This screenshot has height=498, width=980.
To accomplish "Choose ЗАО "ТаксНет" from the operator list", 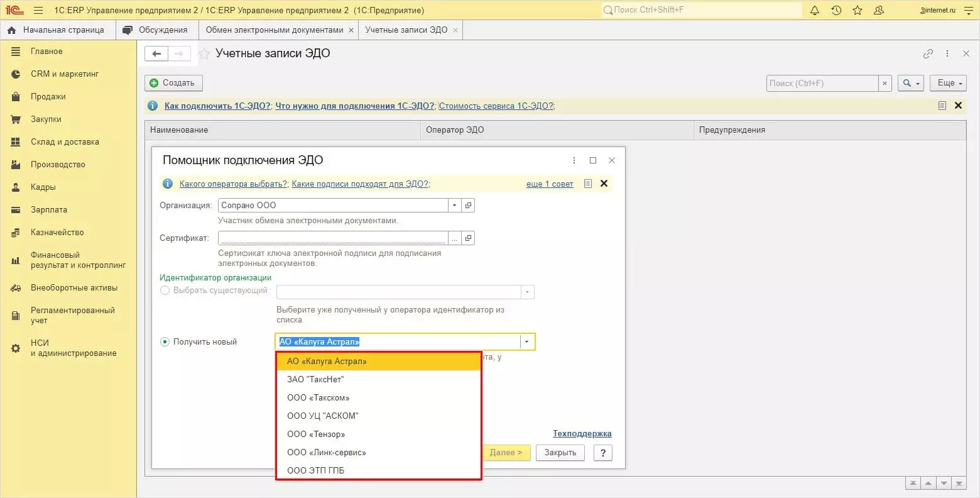I will coord(379,380).
